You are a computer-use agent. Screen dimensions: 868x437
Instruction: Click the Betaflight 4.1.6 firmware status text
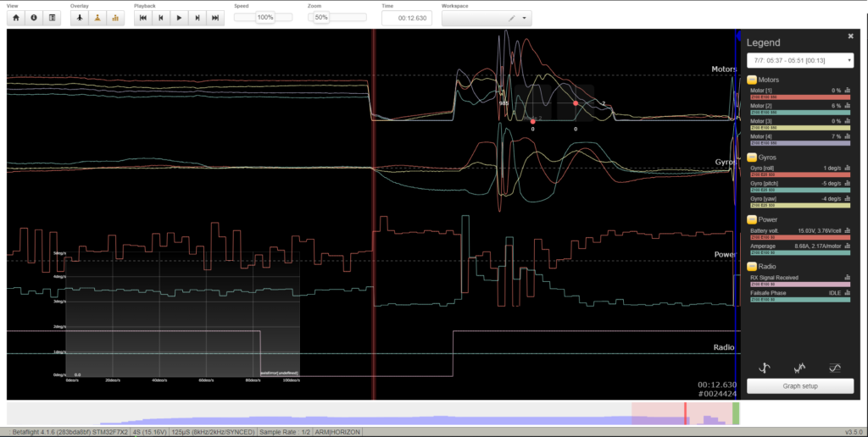point(70,432)
